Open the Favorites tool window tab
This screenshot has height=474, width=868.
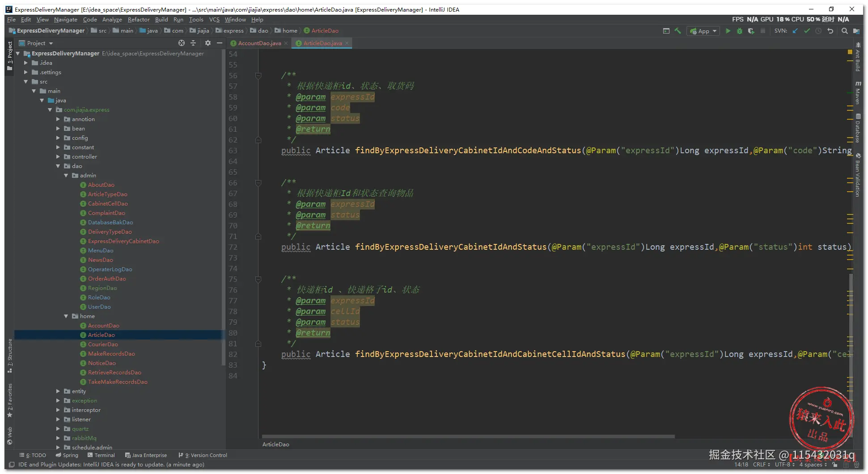[x=10, y=400]
